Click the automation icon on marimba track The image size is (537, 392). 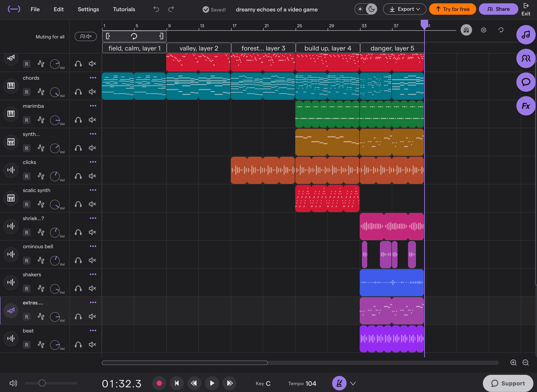41,120
